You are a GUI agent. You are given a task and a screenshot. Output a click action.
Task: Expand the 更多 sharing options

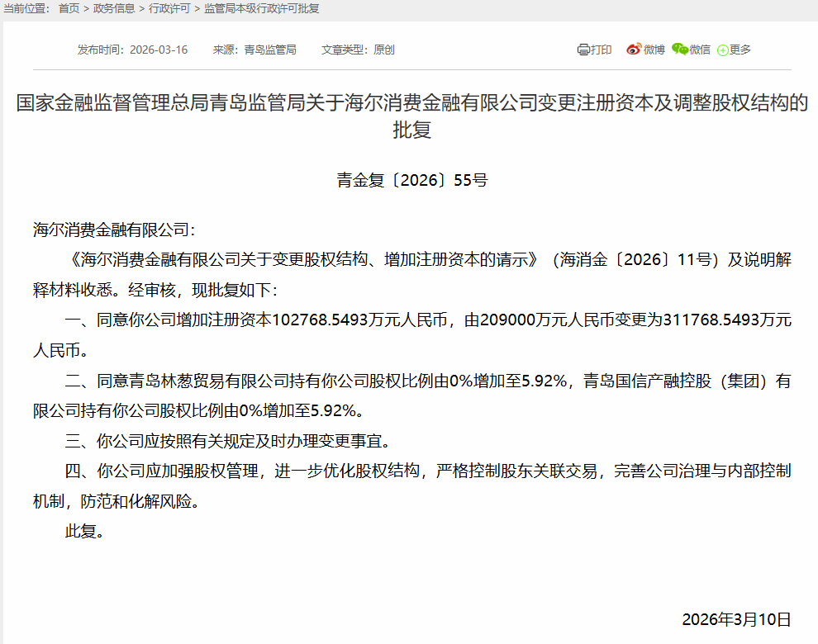click(x=740, y=50)
